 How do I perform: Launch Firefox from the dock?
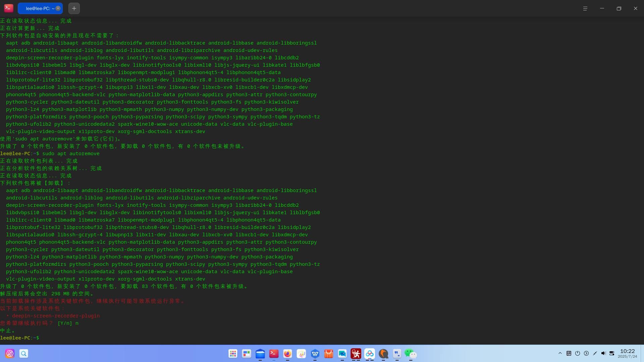pos(287,354)
